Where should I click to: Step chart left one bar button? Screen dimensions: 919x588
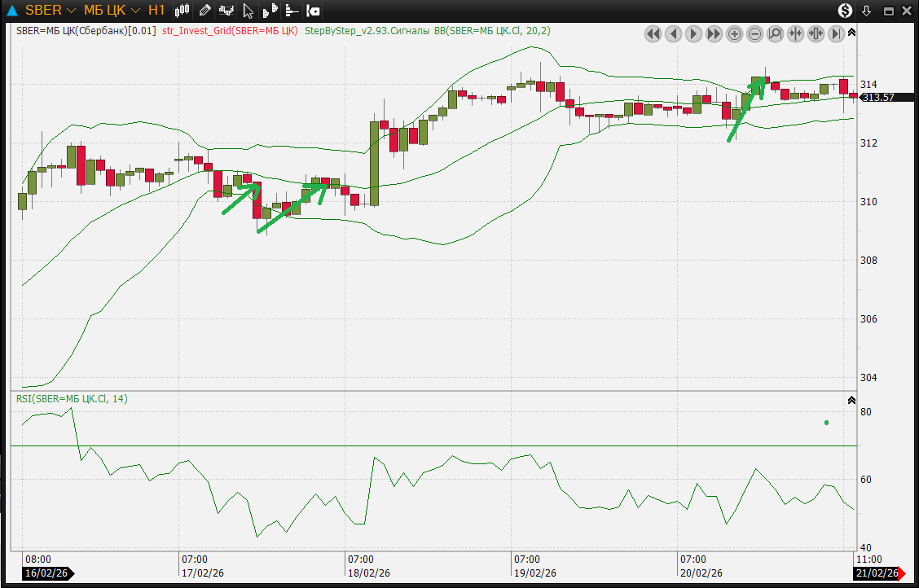click(x=674, y=34)
